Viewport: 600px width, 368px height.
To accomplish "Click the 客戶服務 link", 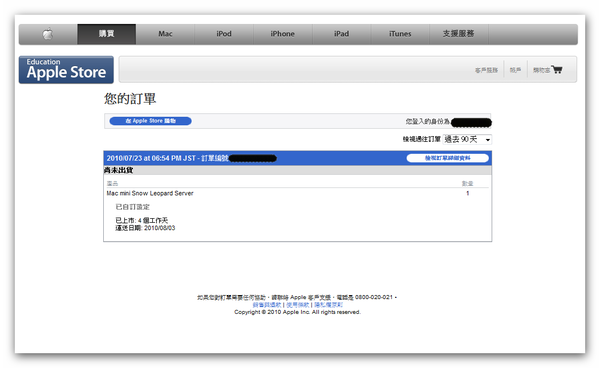I will [x=486, y=70].
